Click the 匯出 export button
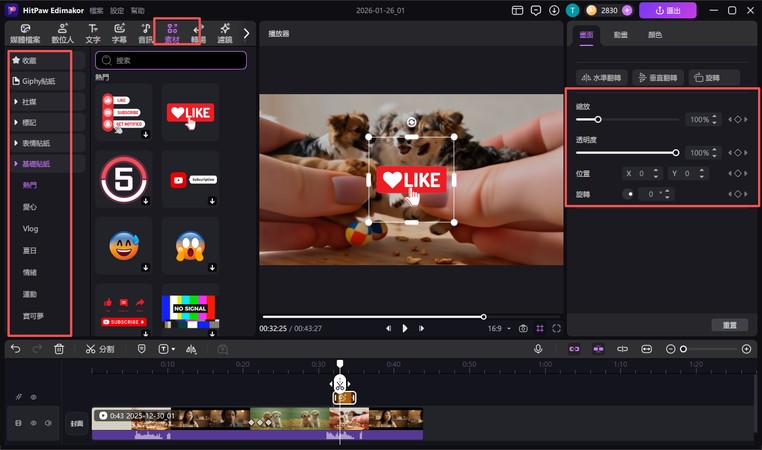 point(667,10)
